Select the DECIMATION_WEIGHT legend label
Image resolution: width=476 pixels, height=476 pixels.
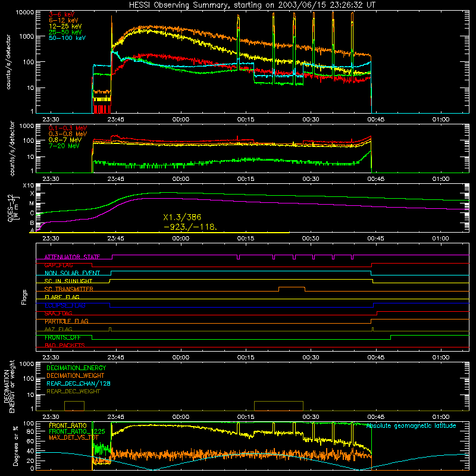pos(76,375)
